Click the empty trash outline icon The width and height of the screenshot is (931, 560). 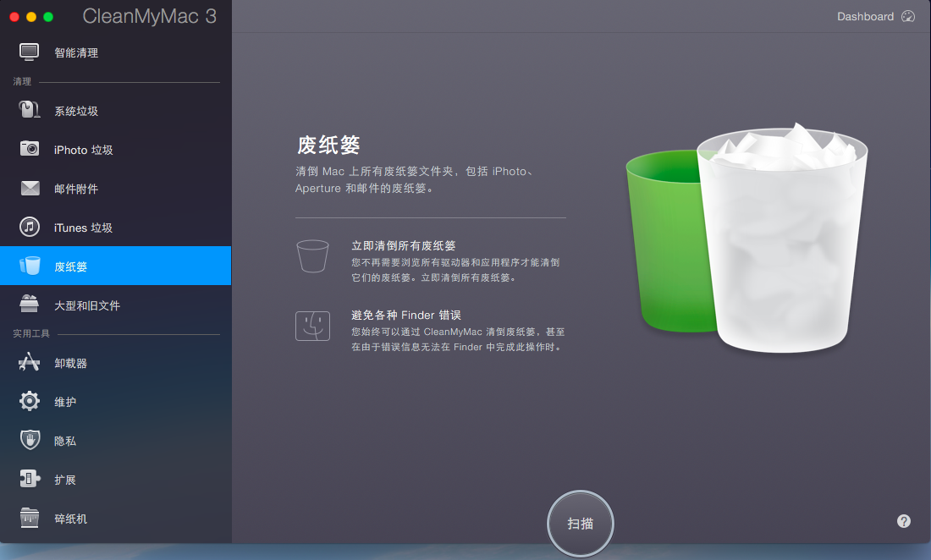click(x=312, y=256)
